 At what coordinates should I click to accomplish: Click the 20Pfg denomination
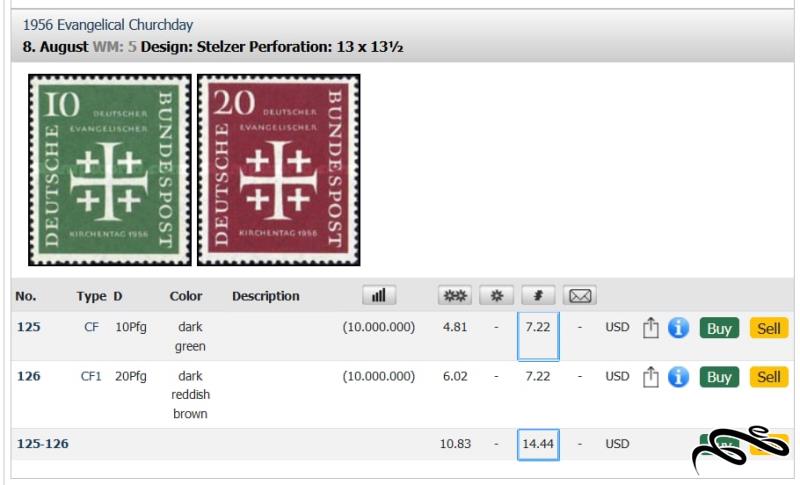pos(131,376)
